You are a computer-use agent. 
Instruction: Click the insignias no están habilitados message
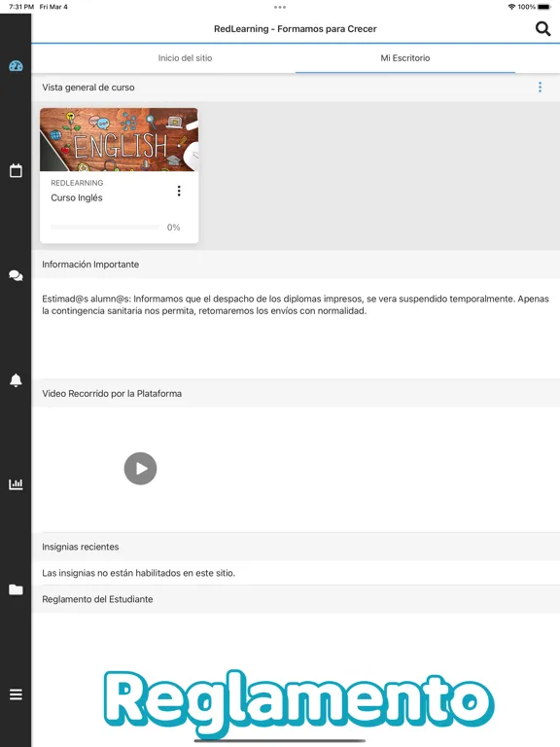(x=139, y=573)
